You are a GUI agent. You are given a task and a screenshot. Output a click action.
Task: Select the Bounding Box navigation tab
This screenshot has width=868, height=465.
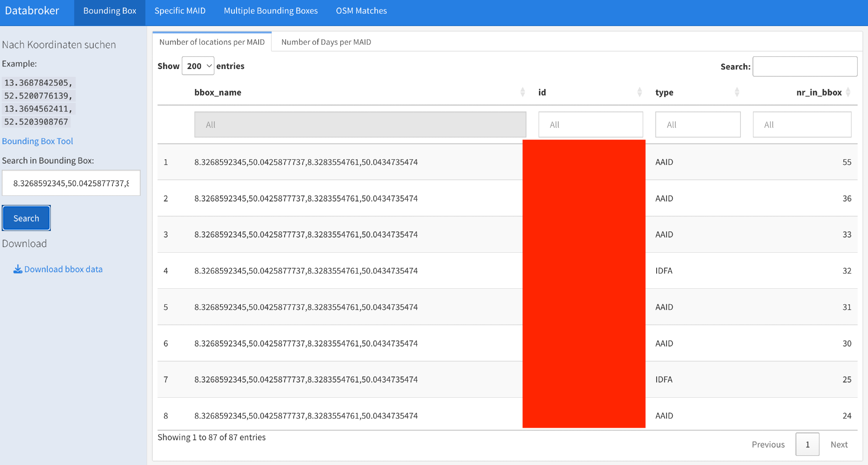pyautogui.click(x=109, y=11)
